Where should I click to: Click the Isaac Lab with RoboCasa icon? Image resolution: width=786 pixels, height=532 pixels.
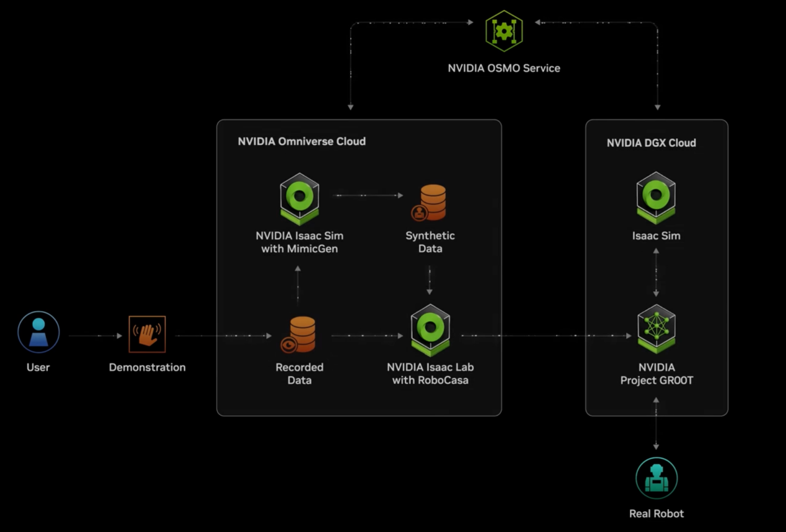click(430, 330)
